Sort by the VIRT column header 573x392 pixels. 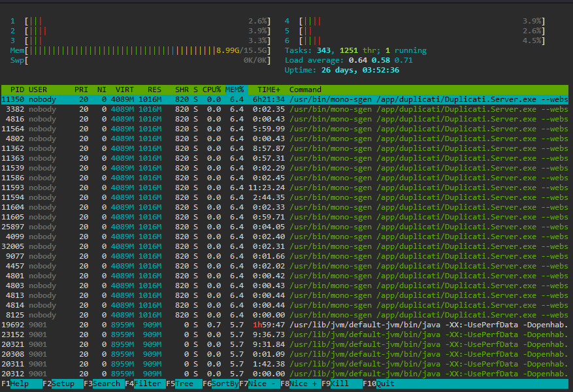[125, 90]
